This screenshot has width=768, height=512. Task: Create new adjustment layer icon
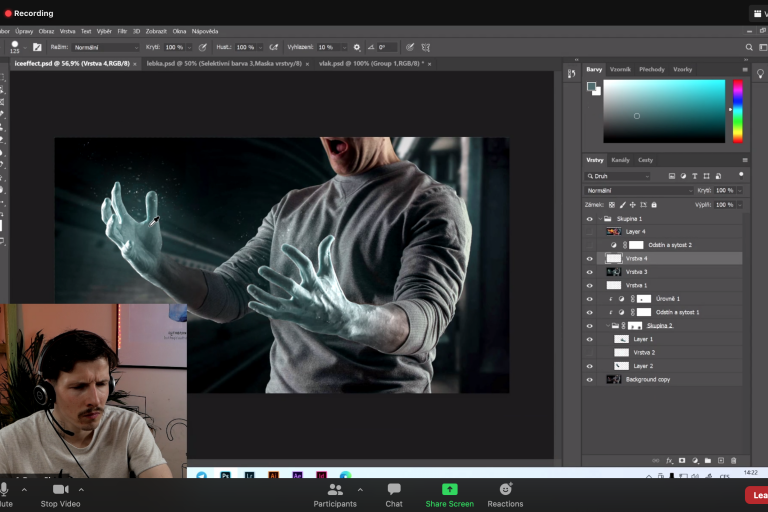pyautogui.click(x=695, y=460)
